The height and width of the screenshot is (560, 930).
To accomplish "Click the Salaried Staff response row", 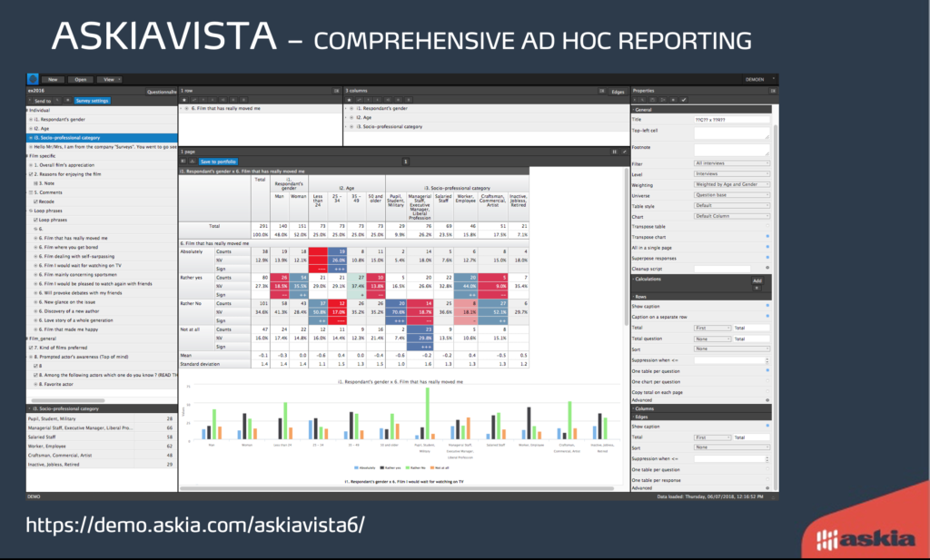I will pyautogui.click(x=101, y=437).
